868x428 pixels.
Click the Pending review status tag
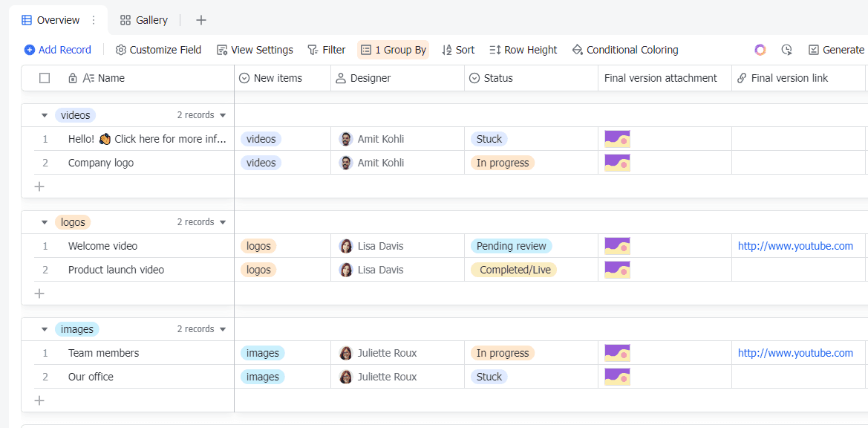point(511,246)
